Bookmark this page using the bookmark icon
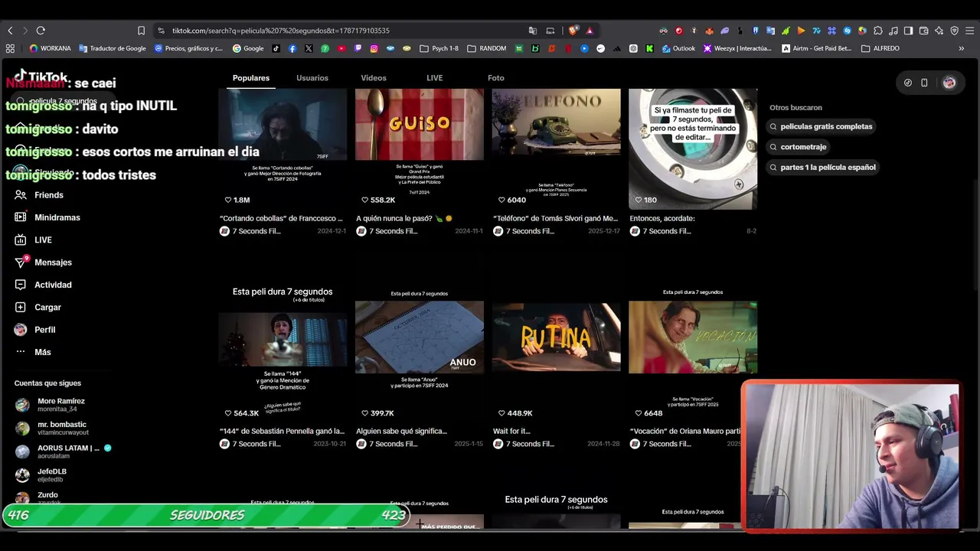 coord(141,31)
